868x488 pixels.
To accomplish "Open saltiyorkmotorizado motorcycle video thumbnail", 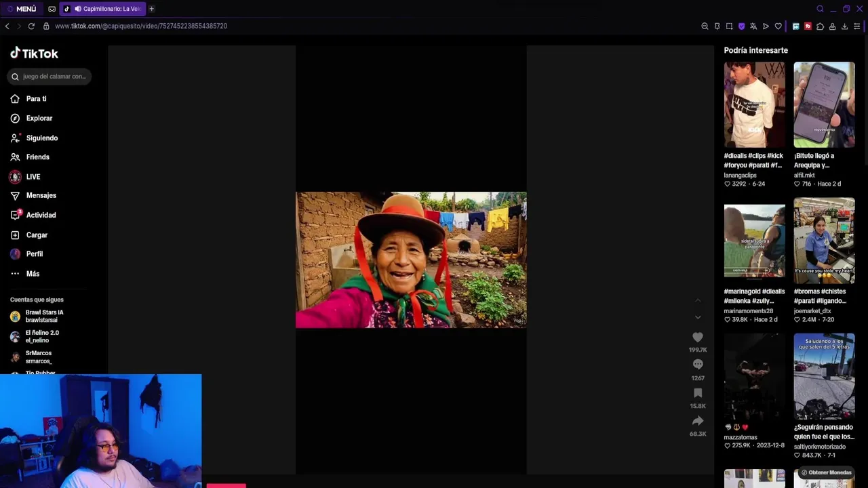I will point(824,376).
